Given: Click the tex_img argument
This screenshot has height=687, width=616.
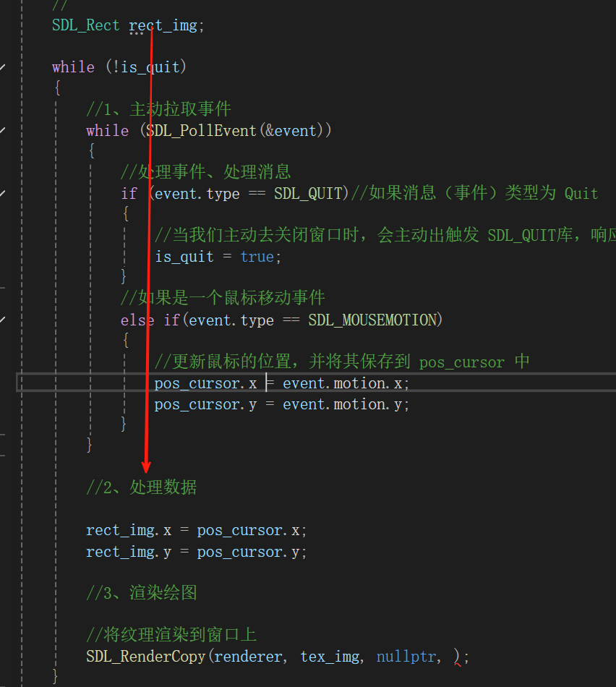Looking at the screenshot, I should pyautogui.click(x=330, y=657).
